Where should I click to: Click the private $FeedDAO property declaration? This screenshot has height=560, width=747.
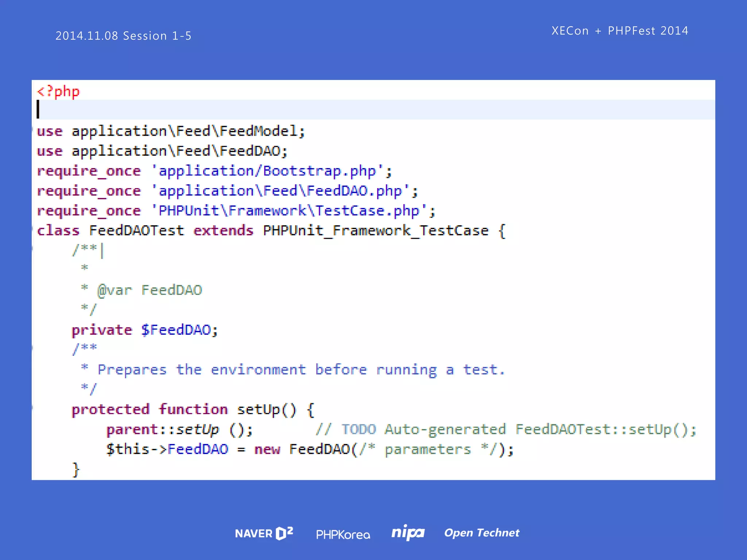click(145, 330)
